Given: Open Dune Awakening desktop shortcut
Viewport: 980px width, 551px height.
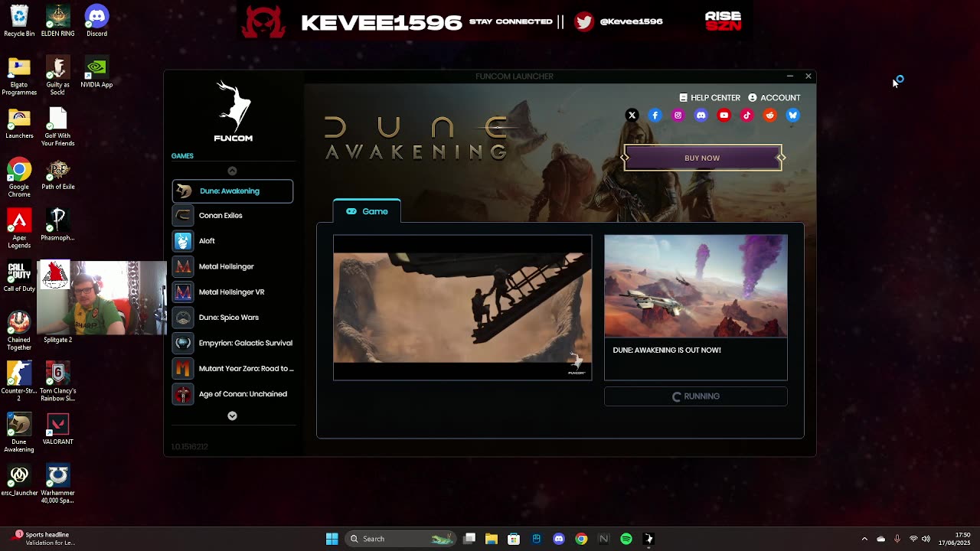Looking at the screenshot, I should 19,433.
